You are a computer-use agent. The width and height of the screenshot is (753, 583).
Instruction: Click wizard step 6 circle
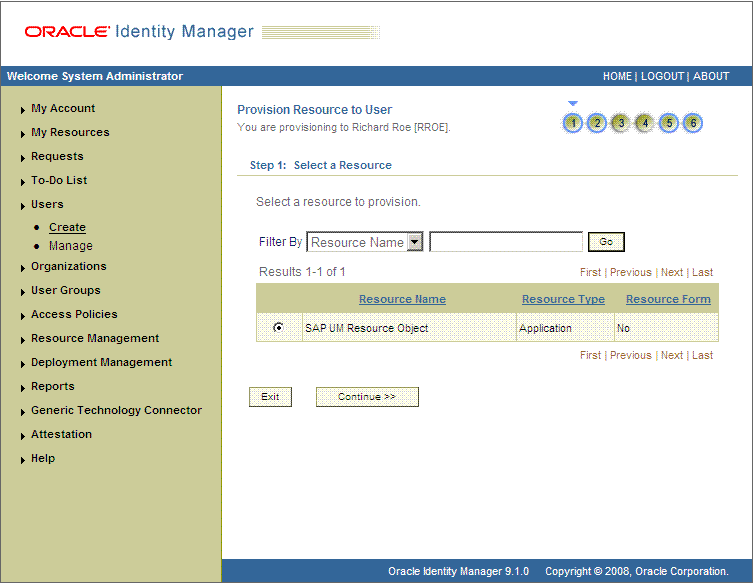693,123
